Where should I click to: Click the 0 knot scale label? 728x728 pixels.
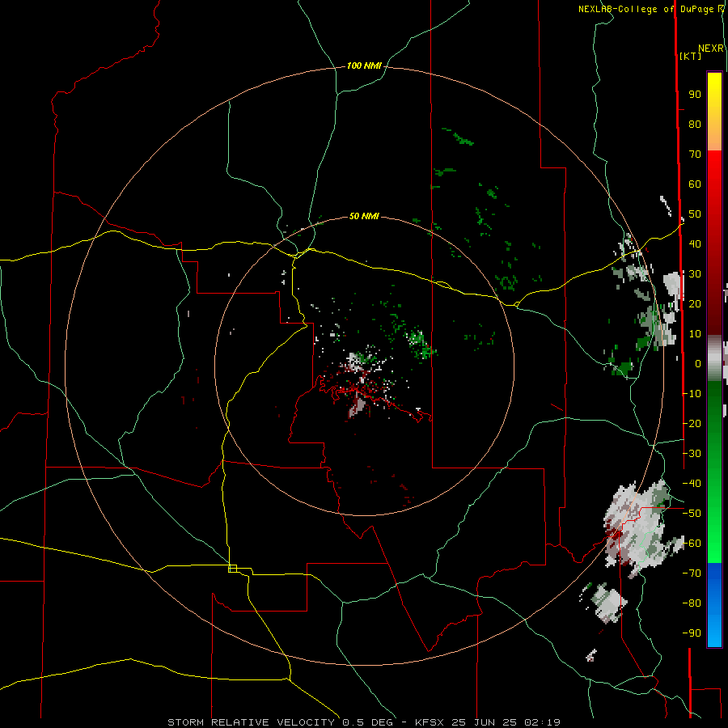(x=698, y=363)
